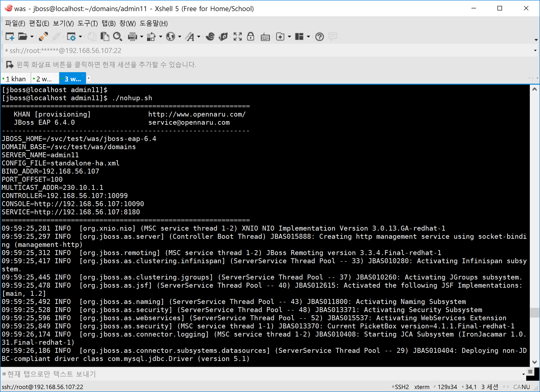Click the terminal scrollbar down arrow
540x392 pixels.
(534, 362)
